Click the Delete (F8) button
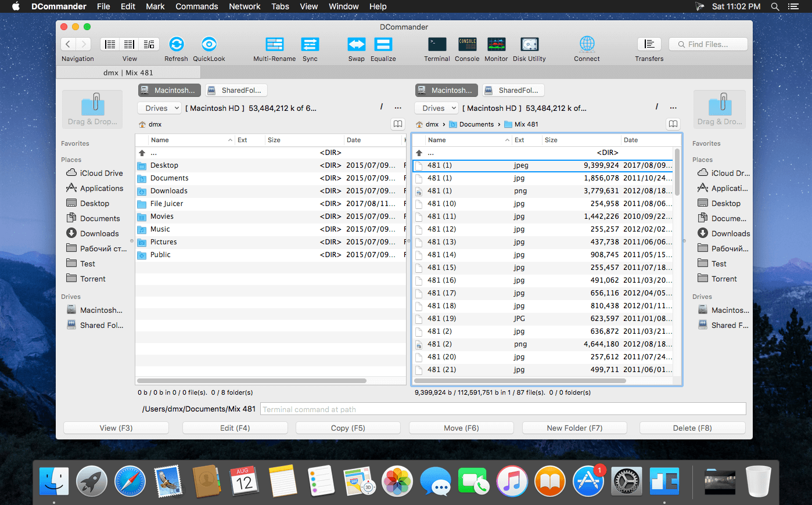This screenshot has height=505, width=812. tap(692, 428)
